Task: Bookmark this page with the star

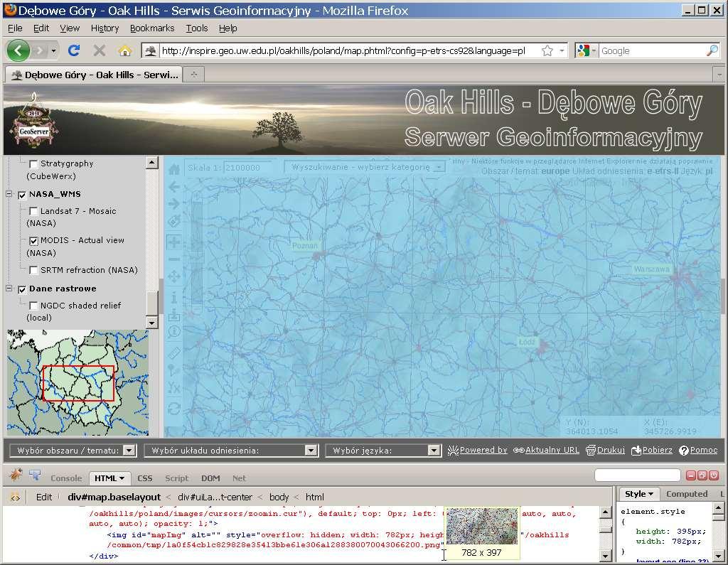Action: pos(547,50)
